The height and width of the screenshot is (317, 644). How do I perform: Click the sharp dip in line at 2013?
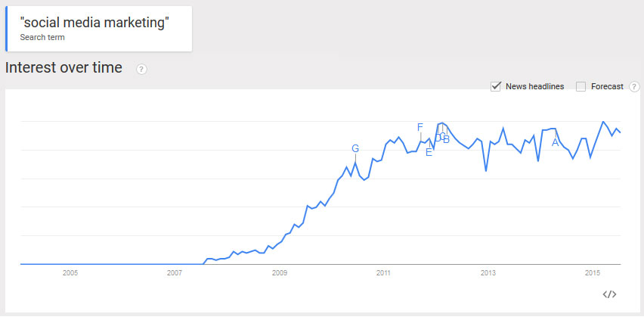[486, 170]
